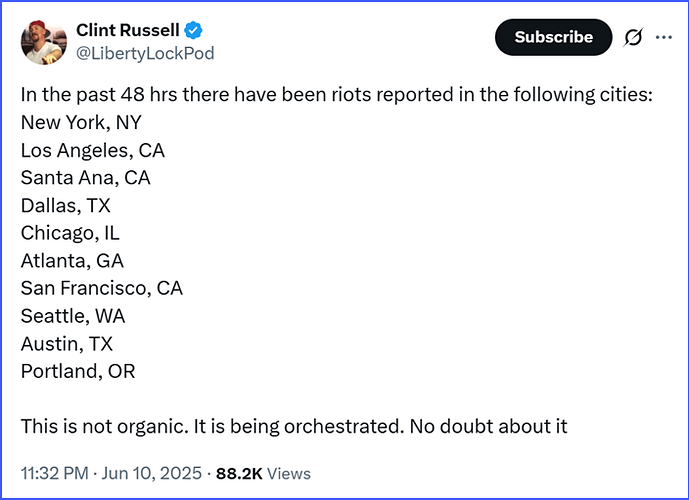The height and width of the screenshot is (500, 689).
Task: Click the 11:32 PM timestamp
Action: click(54, 473)
